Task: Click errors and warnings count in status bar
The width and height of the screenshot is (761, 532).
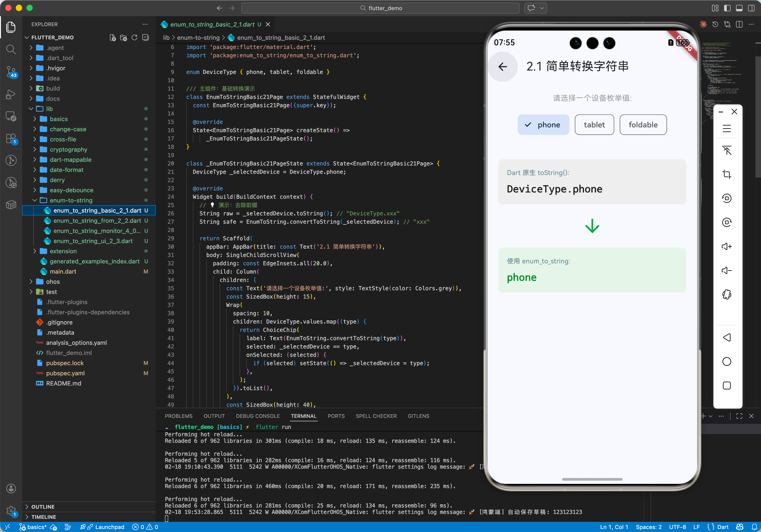Action: [145, 527]
